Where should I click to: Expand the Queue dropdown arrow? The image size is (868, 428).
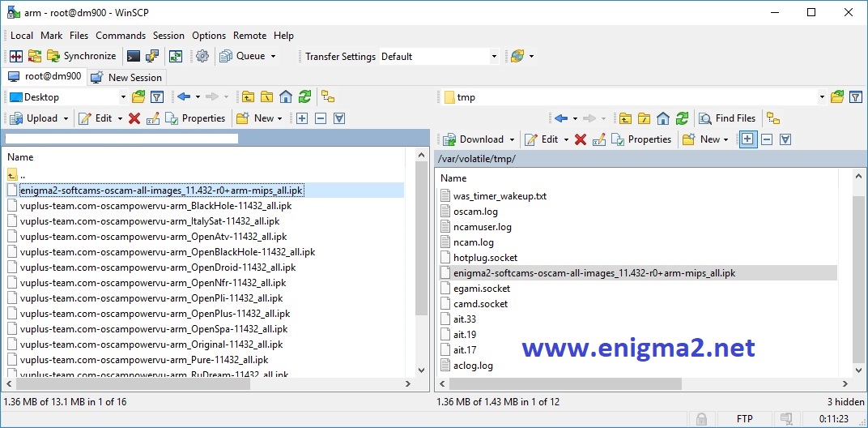(273, 56)
